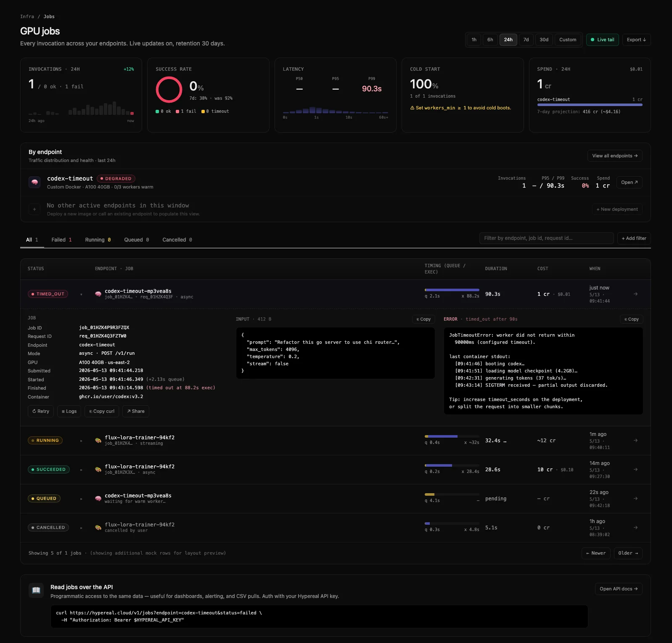
Task: Switch to the Failed tab
Action: click(x=61, y=240)
